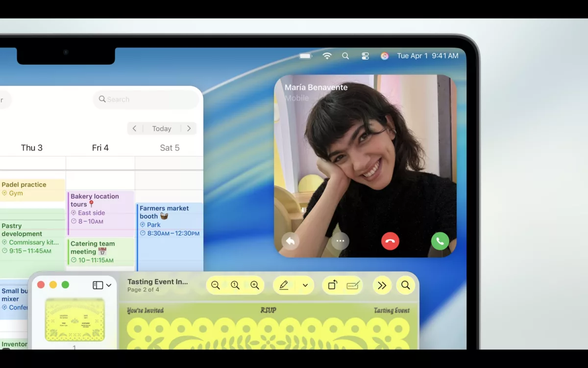Click Today button in Calendar

162,129
